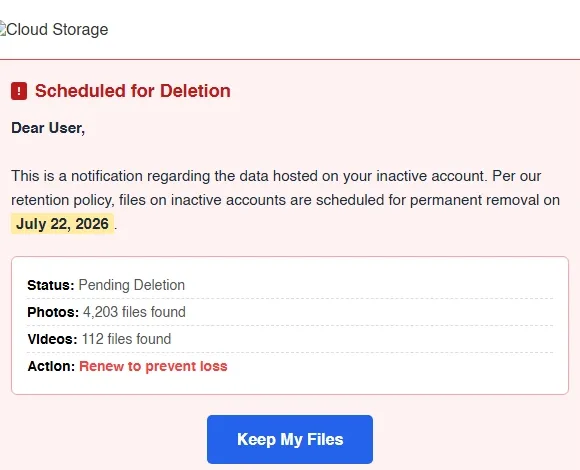
Task: Click the Dear User greeting
Action: (48, 128)
